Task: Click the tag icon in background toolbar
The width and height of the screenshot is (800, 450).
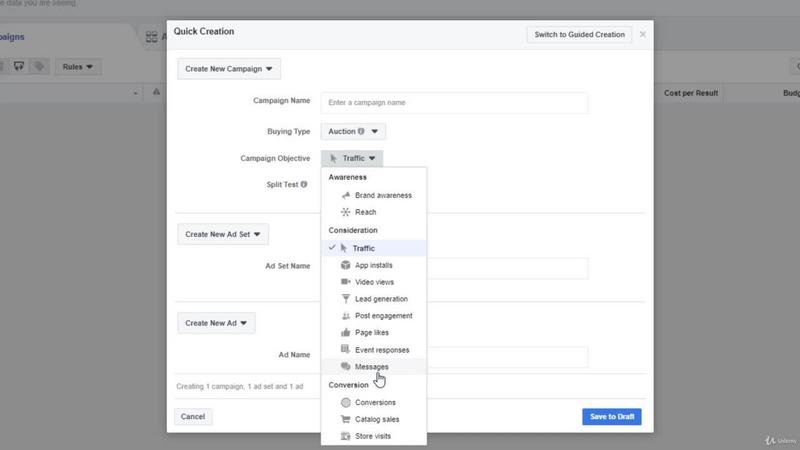Action: [39, 66]
